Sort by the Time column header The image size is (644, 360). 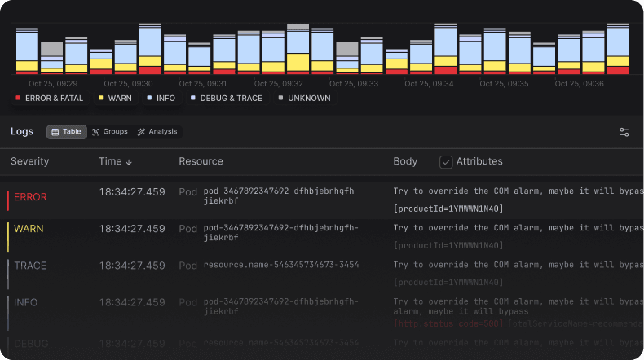115,161
